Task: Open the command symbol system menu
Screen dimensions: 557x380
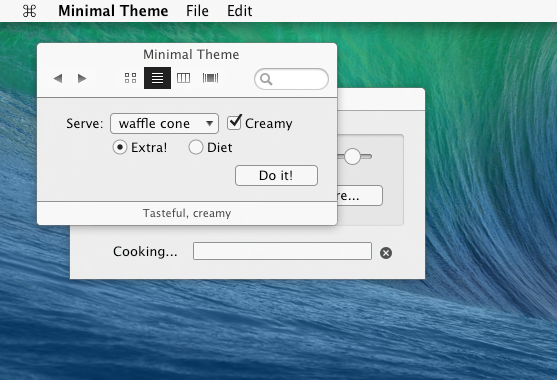Action: 29,11
